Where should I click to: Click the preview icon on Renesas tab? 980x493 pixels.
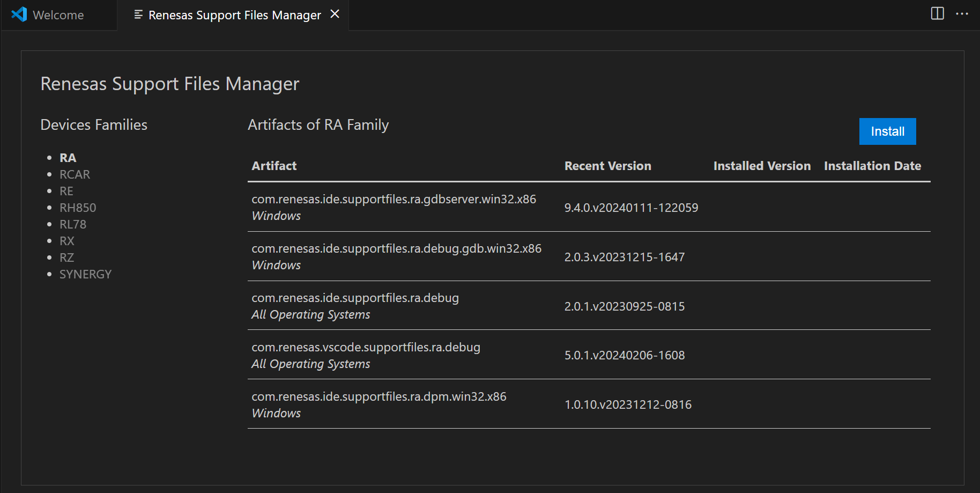138,14
